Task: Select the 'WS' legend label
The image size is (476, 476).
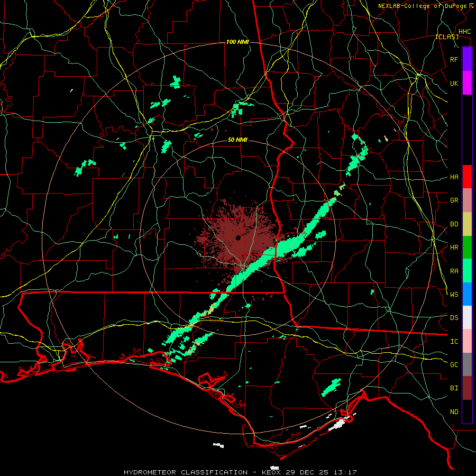Action: click(454, 295)
